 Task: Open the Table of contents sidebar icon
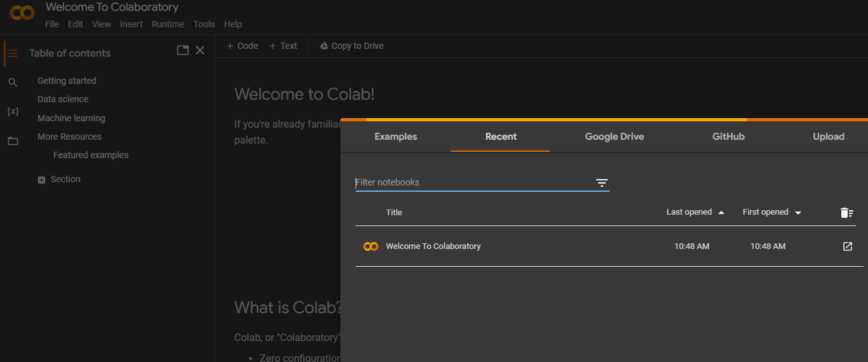pyautogui.click(x=13, y=53)
